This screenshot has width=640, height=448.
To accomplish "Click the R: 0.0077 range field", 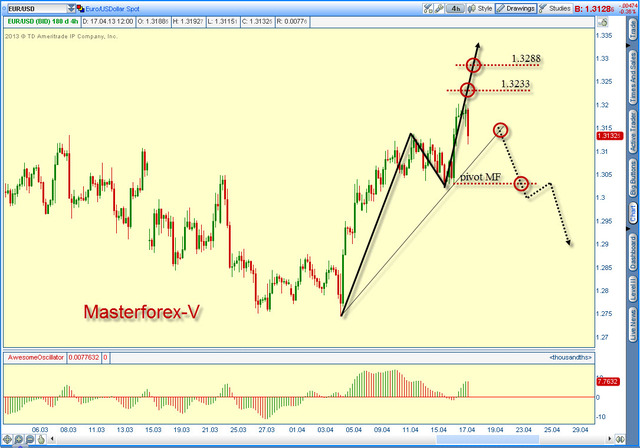I will pos(292,22).
